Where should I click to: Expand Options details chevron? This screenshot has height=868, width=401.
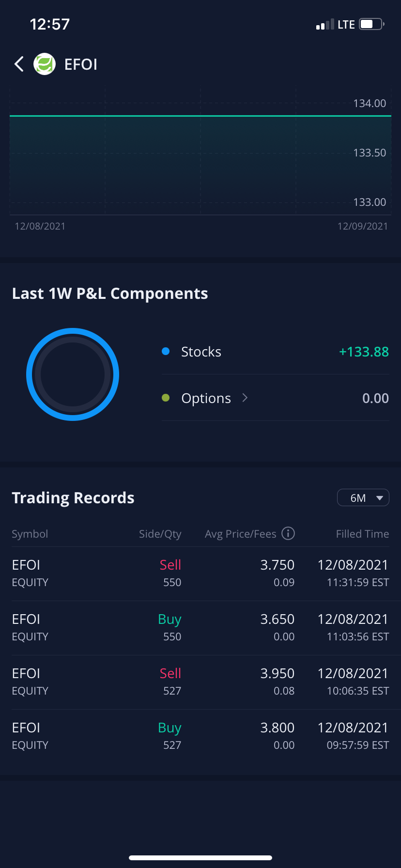245,398
